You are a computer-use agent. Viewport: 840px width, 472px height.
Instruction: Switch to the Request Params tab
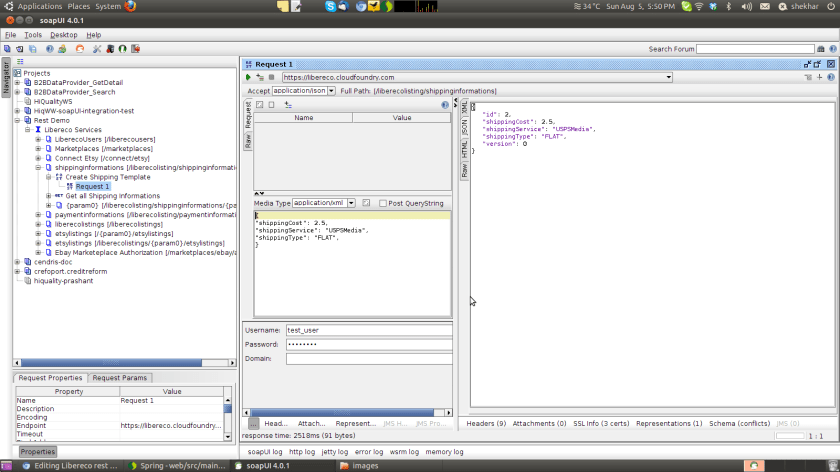120,378
